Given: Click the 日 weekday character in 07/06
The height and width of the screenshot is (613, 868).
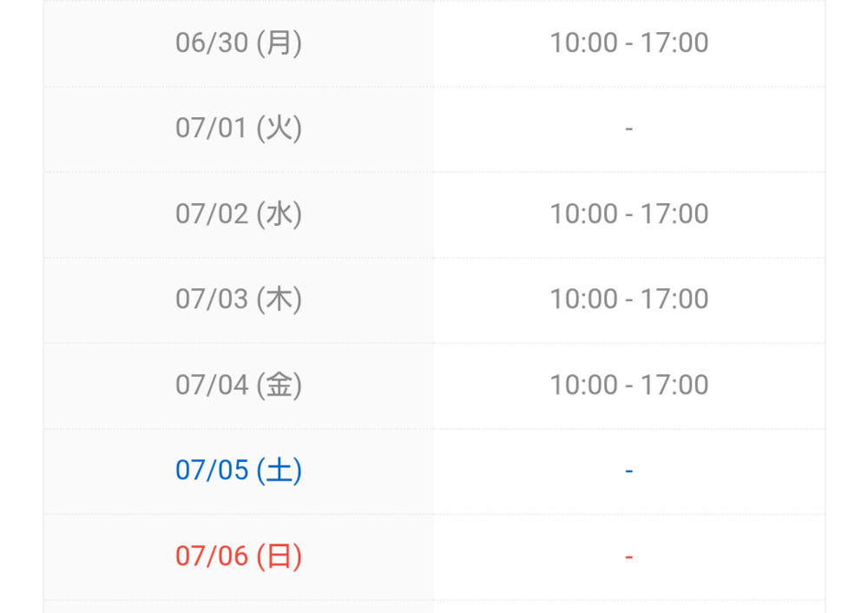Looking at the screenshot, I should click(279, 556).
